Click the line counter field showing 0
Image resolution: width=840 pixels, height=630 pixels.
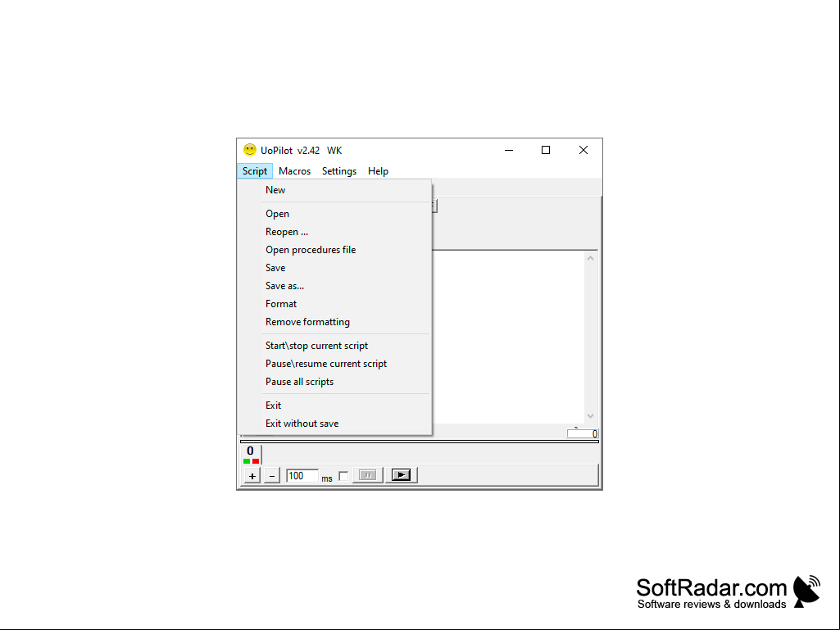pyautogui.click(x=583, y=434)
